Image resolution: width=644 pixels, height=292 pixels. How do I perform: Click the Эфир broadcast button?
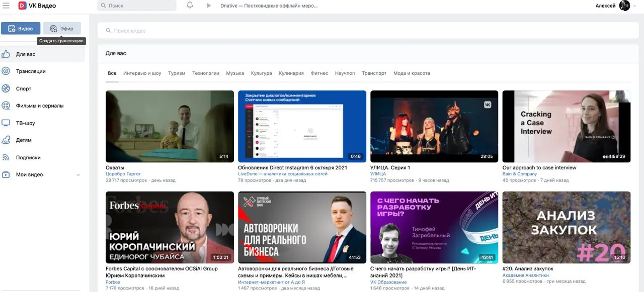[x=62, y=29]
